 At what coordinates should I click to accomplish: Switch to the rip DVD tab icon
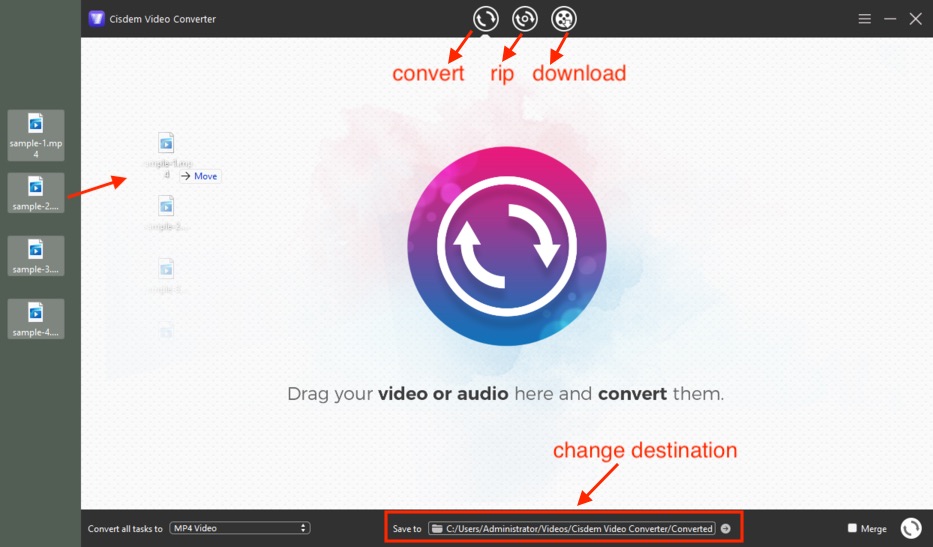525,18
